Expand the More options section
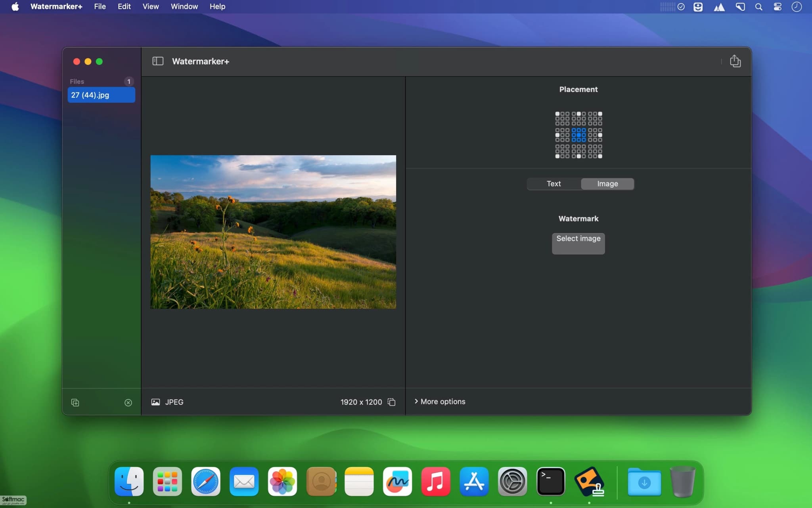 pyautogui.click(x=440, y=402)
